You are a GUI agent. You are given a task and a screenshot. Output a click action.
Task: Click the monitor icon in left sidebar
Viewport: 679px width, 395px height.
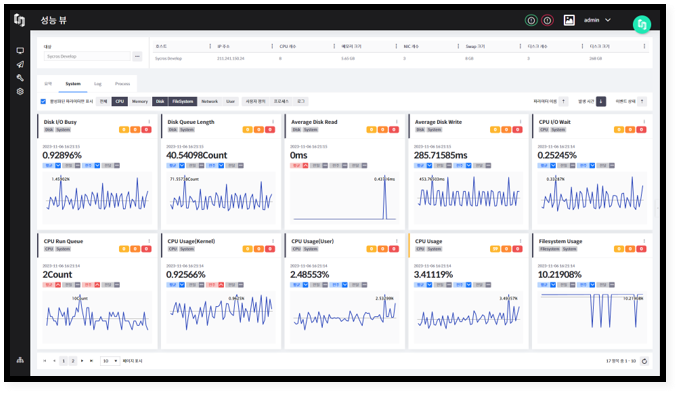[x=20, y=51]
